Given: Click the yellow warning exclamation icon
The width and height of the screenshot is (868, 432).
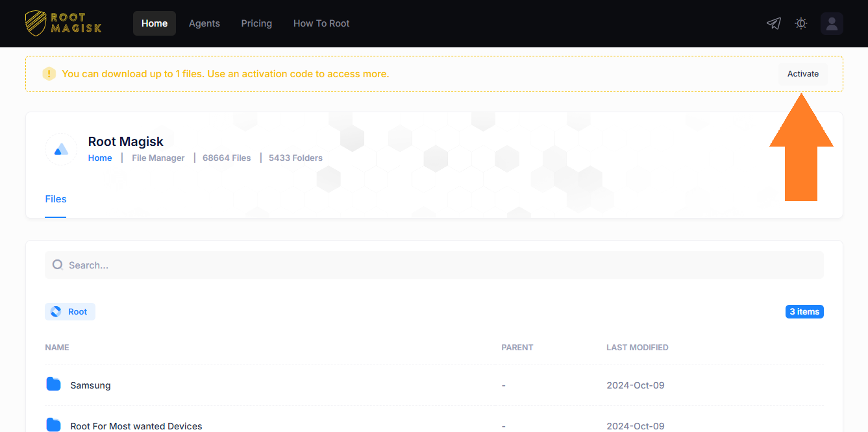Looking at the screenshot, I should point(49,74).
